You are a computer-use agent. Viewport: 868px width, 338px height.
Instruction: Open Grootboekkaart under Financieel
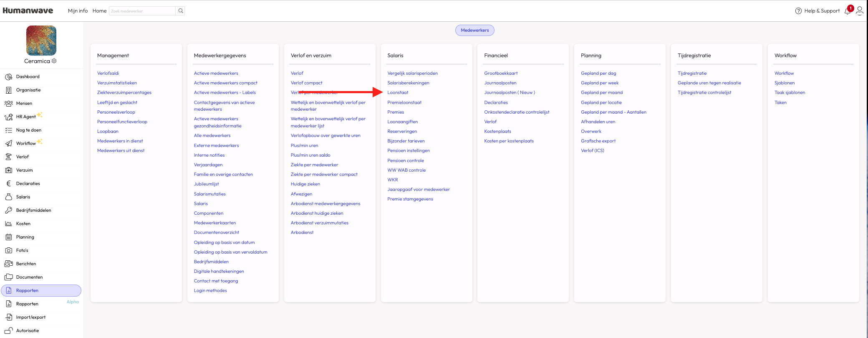tap(501, 74)
